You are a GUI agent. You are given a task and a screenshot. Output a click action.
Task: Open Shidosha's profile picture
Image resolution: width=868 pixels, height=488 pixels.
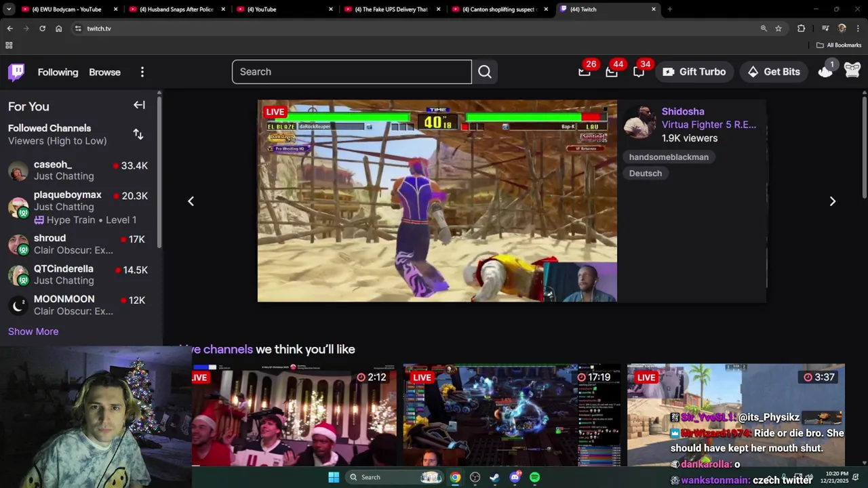639,122
